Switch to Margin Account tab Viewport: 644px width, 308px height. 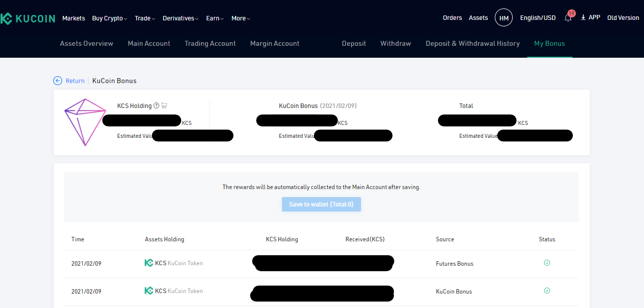coord(275,43)
